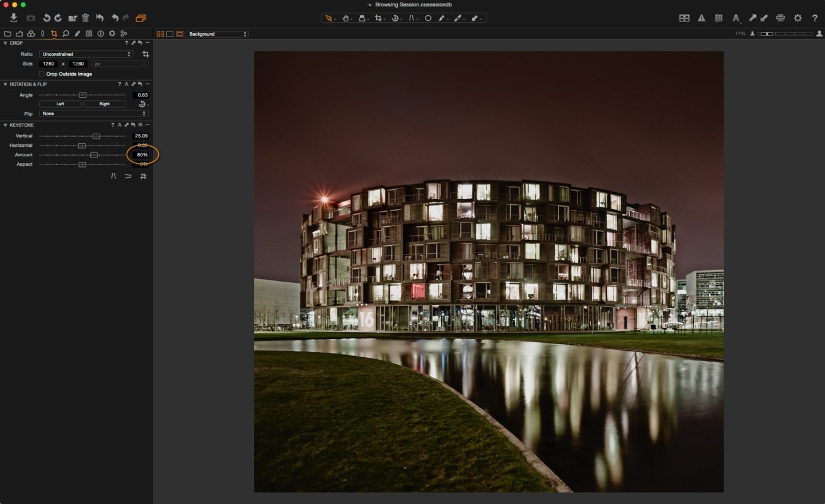
Task: Activate the Pan cursor tool
Action: coord(346,18)
